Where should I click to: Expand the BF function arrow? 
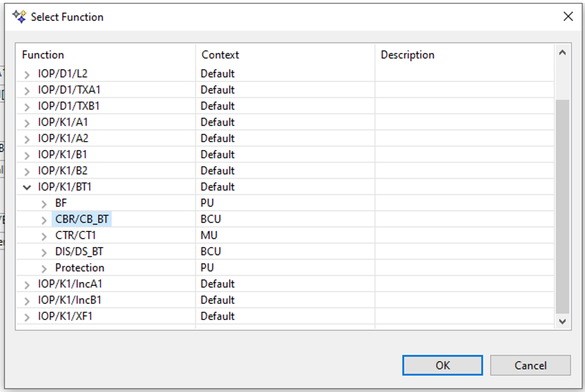coord(44,203)
